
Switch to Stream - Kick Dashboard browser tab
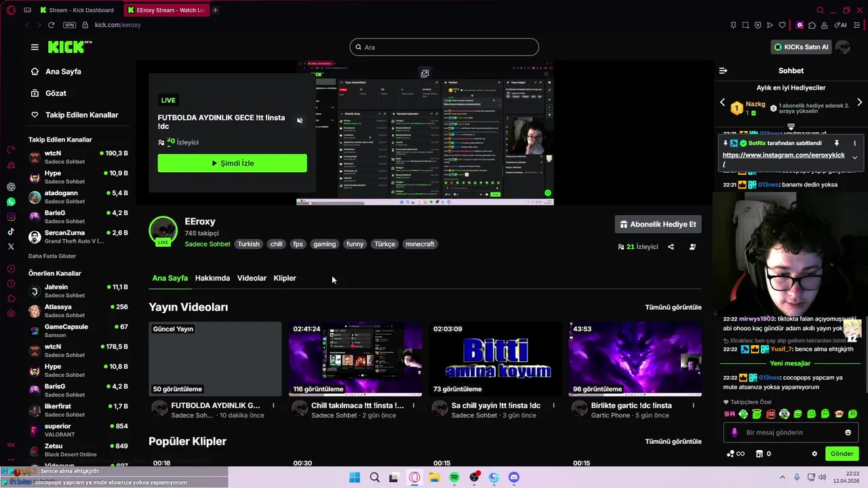(77, 10)
